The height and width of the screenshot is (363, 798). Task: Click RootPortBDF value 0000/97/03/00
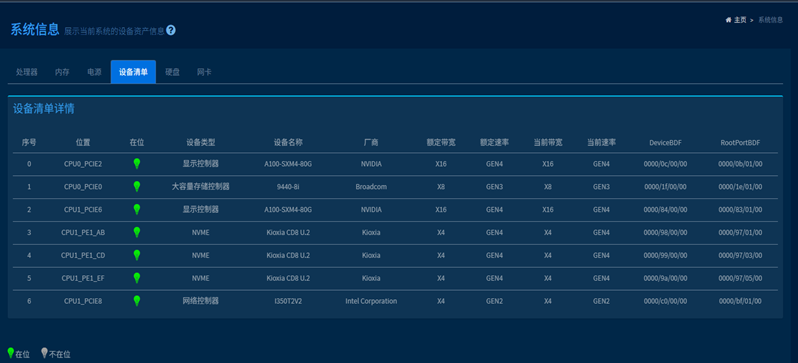pos(740,256)
